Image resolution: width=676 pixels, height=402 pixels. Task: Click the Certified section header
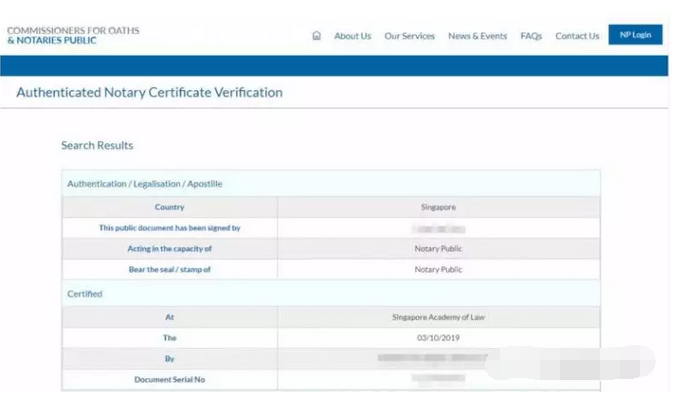tap(85, 294)
